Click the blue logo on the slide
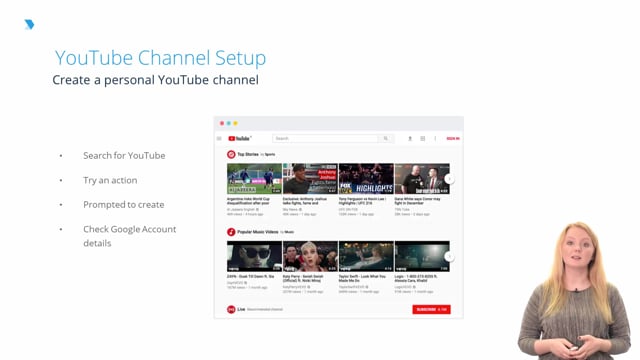 click(29, 24)
